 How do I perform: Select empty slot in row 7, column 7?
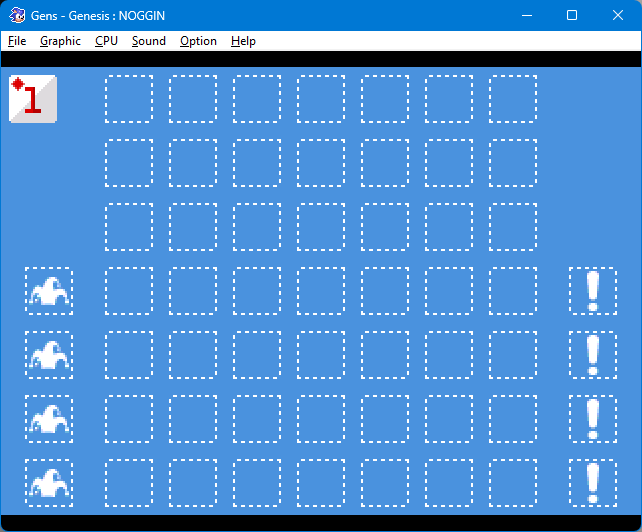coord(513,483)
